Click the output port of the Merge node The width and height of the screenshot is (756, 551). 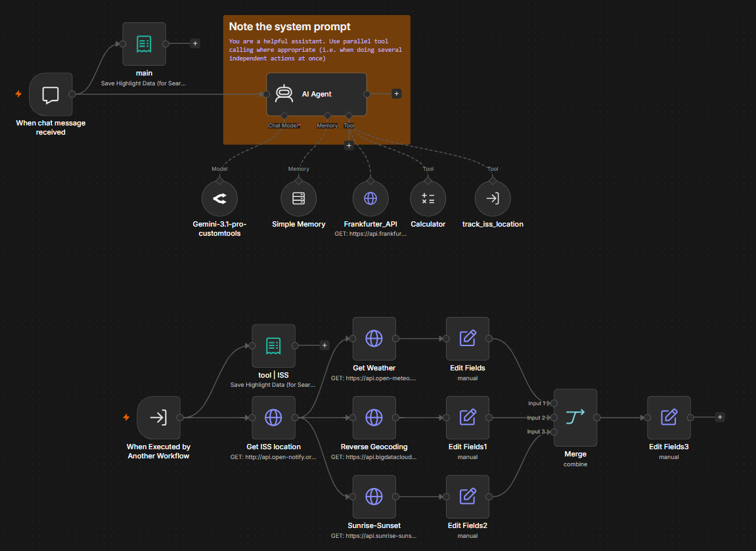tap(597, 418)
